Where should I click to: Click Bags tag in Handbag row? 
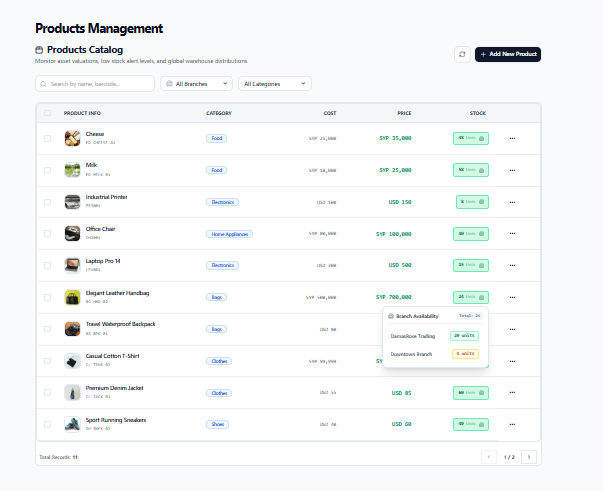click(217, 297)
